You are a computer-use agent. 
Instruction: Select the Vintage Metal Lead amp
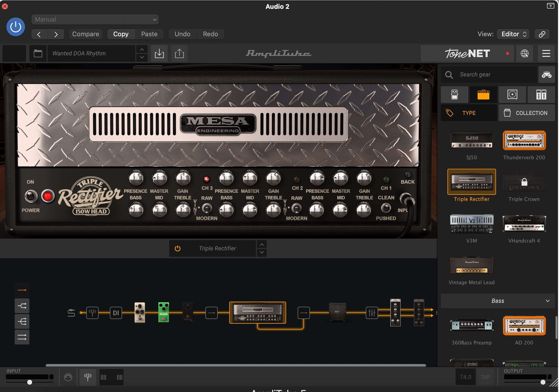pyautogui.click(x=472, y=265)
